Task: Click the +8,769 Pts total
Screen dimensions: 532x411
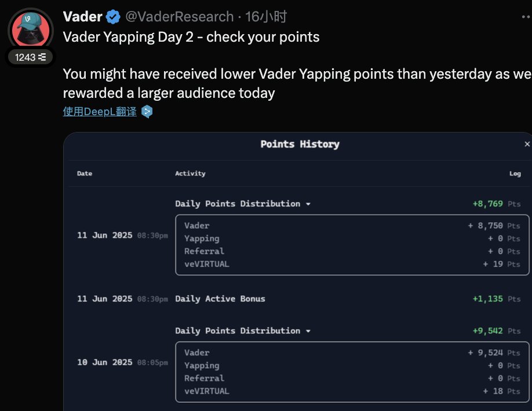Action: (x=497, y=204)
